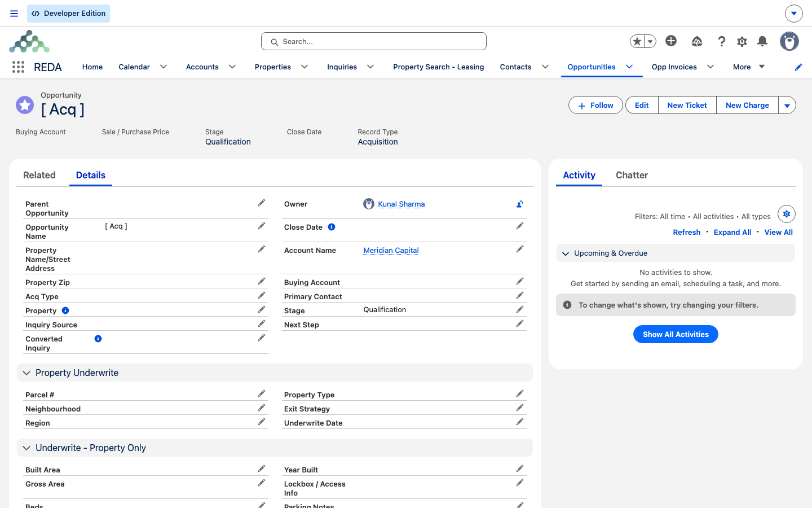Open the top-right circular dropdown button
The image size is (812, 508).
point(794,13)
